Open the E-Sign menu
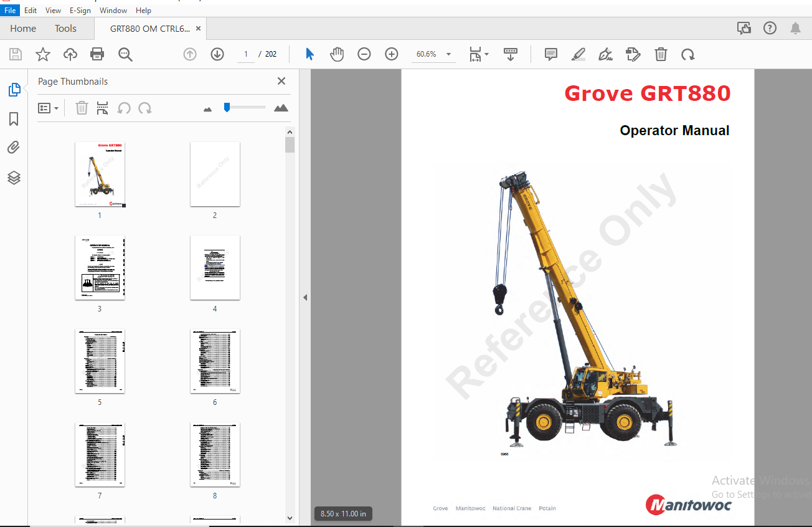 pos(80,11)
